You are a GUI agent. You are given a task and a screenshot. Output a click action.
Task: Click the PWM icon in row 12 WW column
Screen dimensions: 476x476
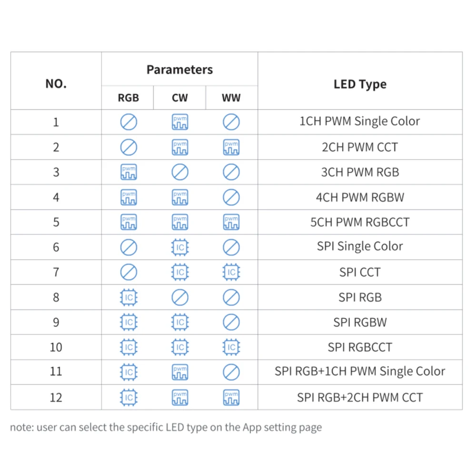(x=231, y=397)
